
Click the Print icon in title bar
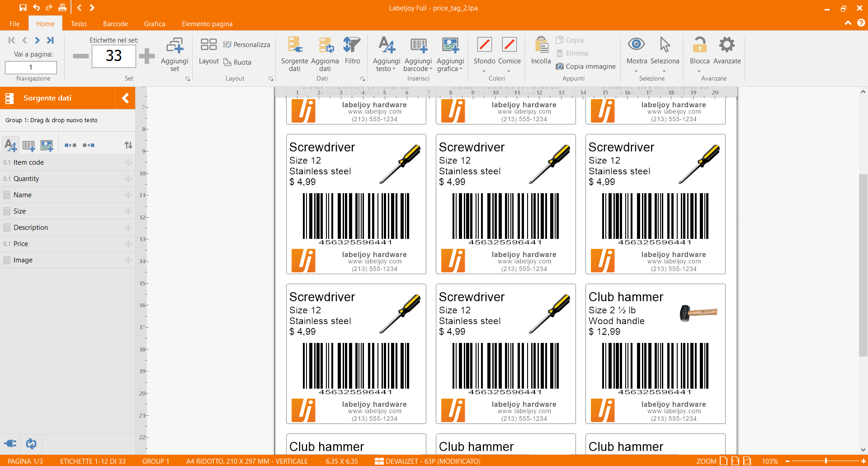coord(62,8)
